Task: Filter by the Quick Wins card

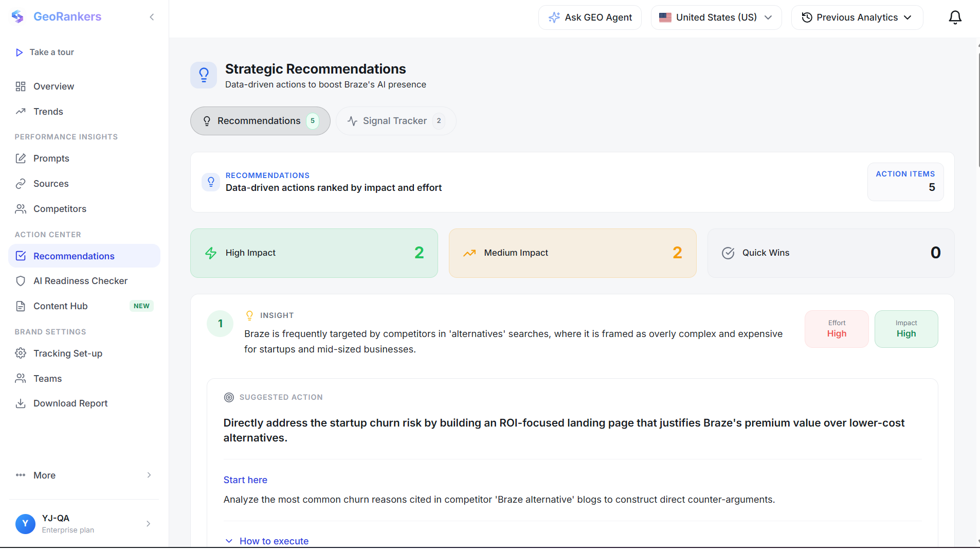Action: [831, 253]
